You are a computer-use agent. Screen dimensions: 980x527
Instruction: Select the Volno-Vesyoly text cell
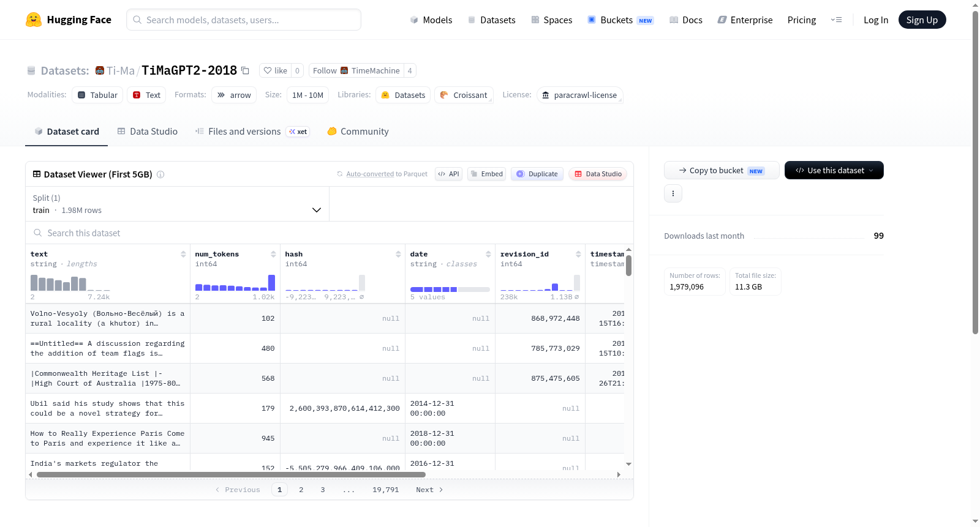(x=108, y=318)
